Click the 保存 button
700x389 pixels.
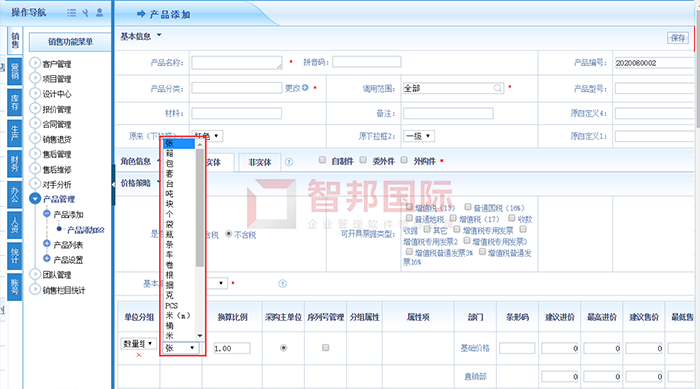coord(678,38)
